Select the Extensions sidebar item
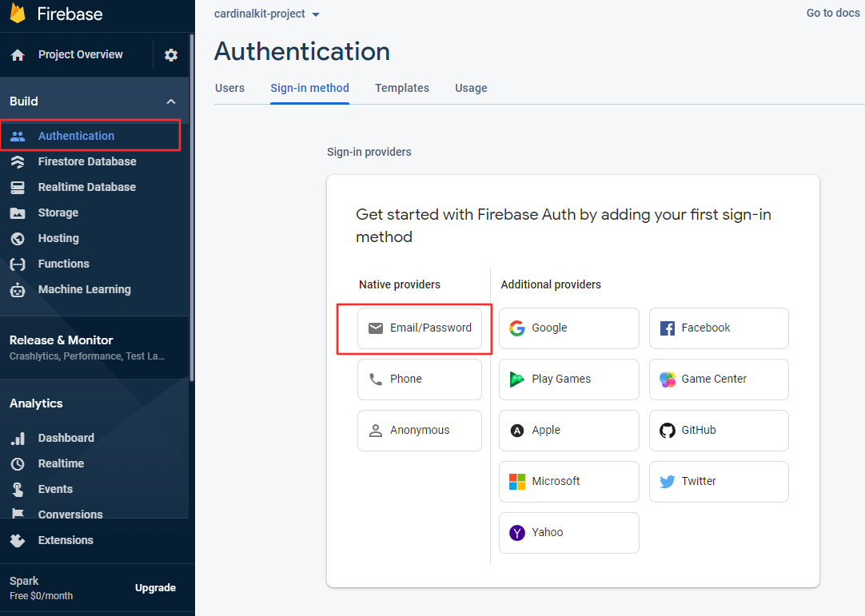This screenshot has width=865, height=616. (66, 540)
